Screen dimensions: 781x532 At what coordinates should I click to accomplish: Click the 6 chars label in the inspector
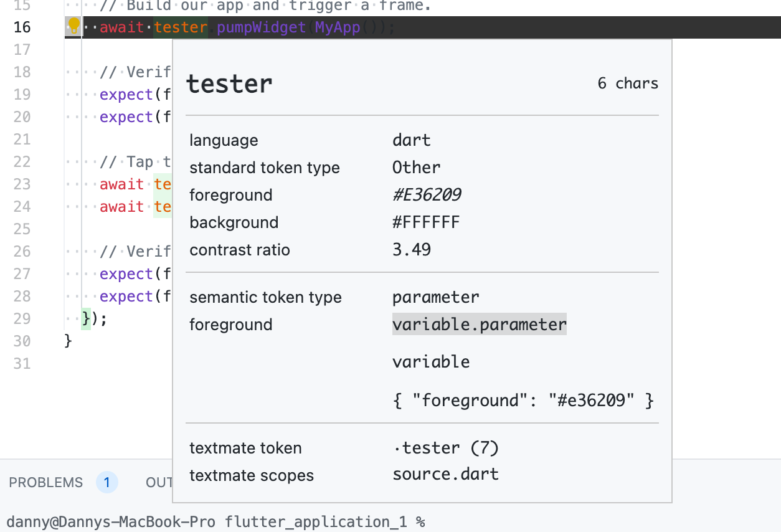627,83
